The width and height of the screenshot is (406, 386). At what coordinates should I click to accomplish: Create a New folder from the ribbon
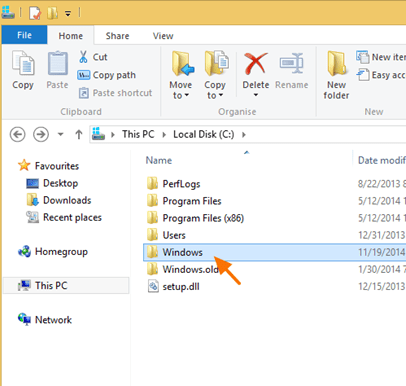(336, 75)
